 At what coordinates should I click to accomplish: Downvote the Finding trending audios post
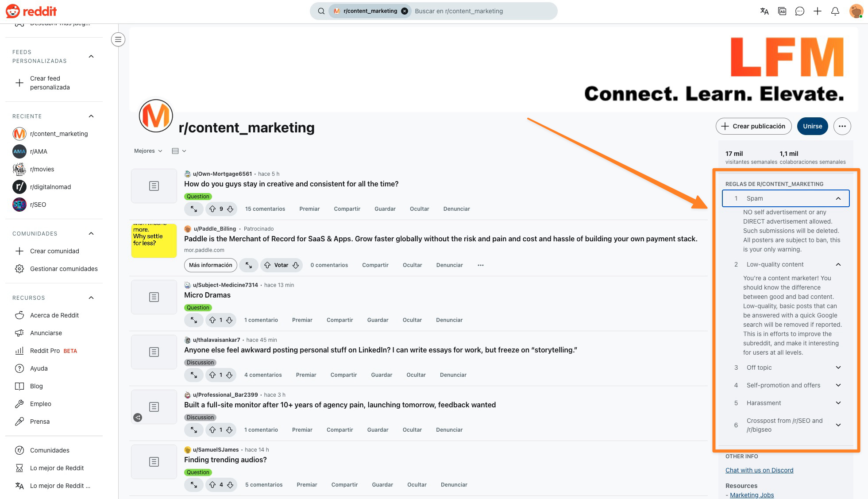230,485
